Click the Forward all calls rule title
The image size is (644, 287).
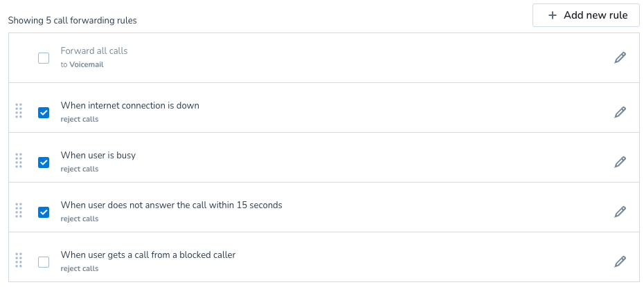pyautogui.click(x=94, y=51)
